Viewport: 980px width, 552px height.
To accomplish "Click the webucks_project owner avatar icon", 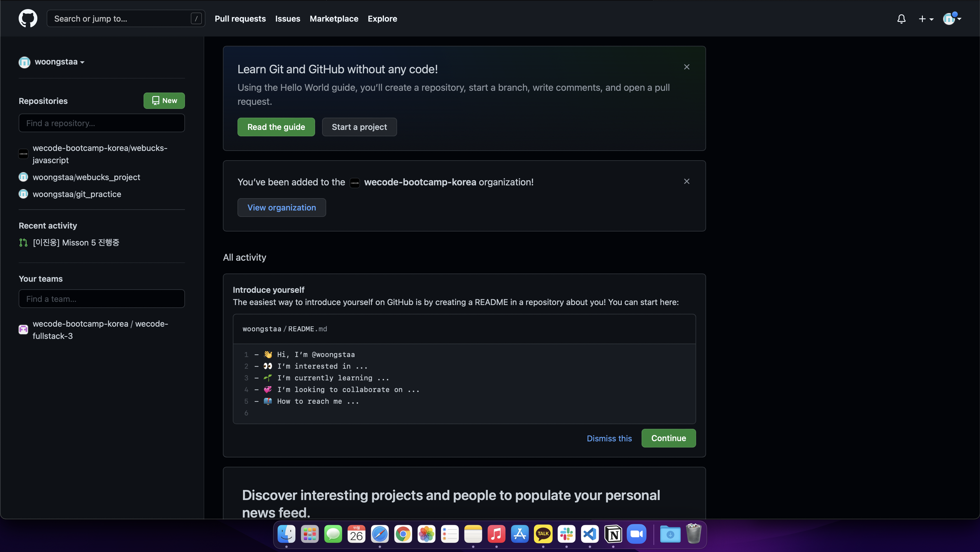I will (x=23, y=177).
